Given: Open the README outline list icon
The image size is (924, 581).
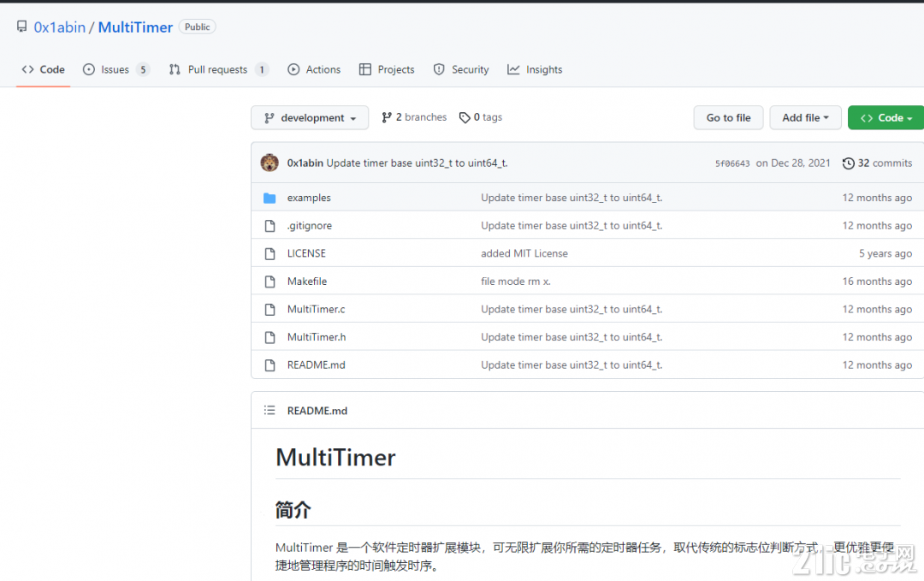Looking at the screenshot, I should 269,410.
